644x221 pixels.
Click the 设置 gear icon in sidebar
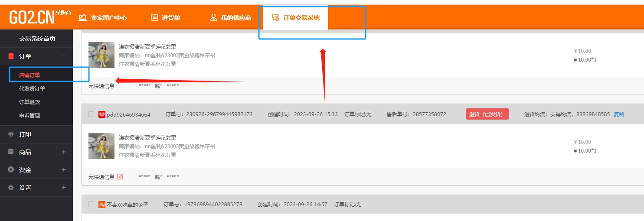(11, 188)
